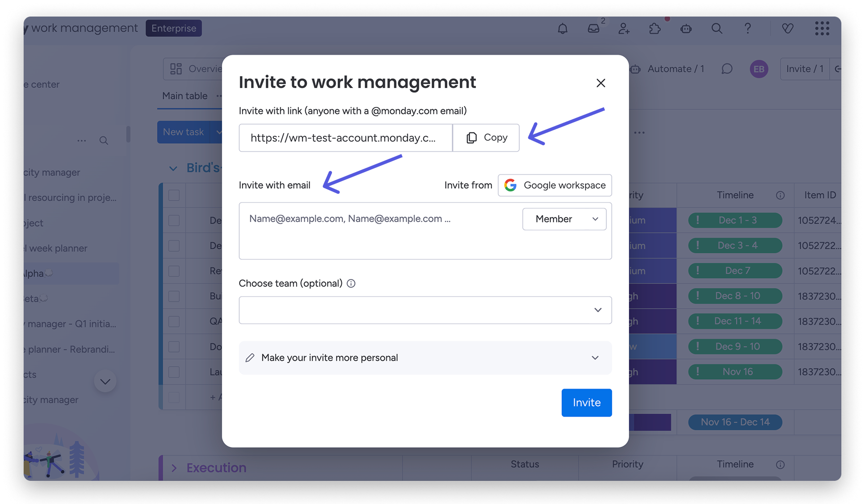Click the info icon next to Choose team
Viewport: 865px width, 504px height.
tap(351, 283)
